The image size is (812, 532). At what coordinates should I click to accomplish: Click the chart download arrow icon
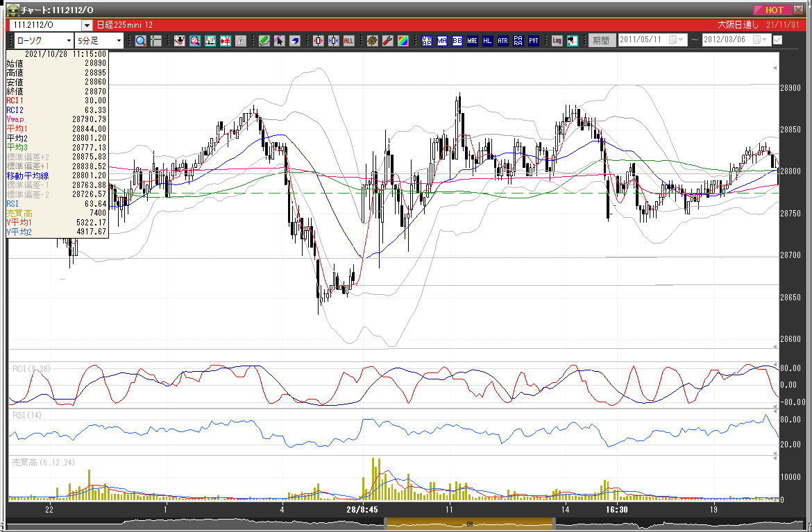point(179,40)
